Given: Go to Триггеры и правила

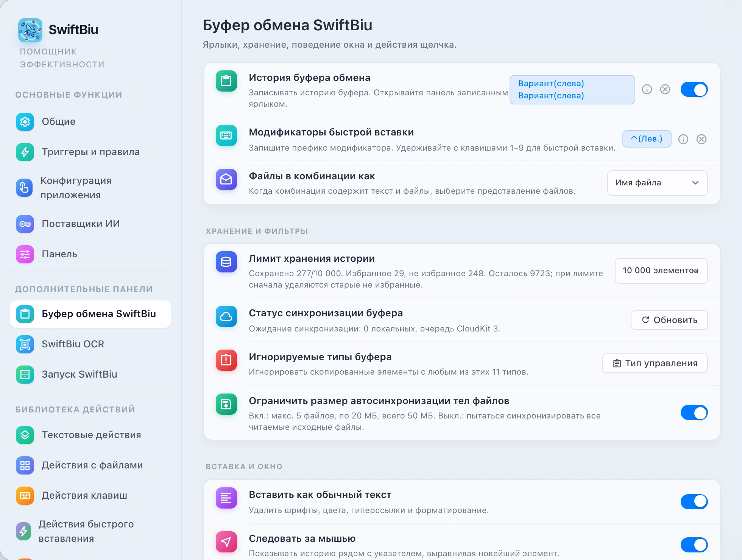Looking at the screenshot, I should point(90,152).
